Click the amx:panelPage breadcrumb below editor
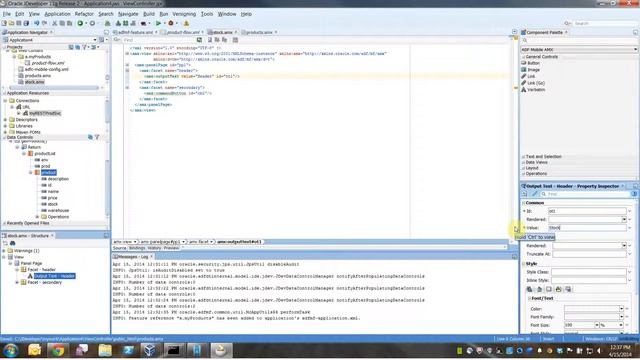Image resolution: width=640 pixels, height=360 pixels. coord(162,242)
